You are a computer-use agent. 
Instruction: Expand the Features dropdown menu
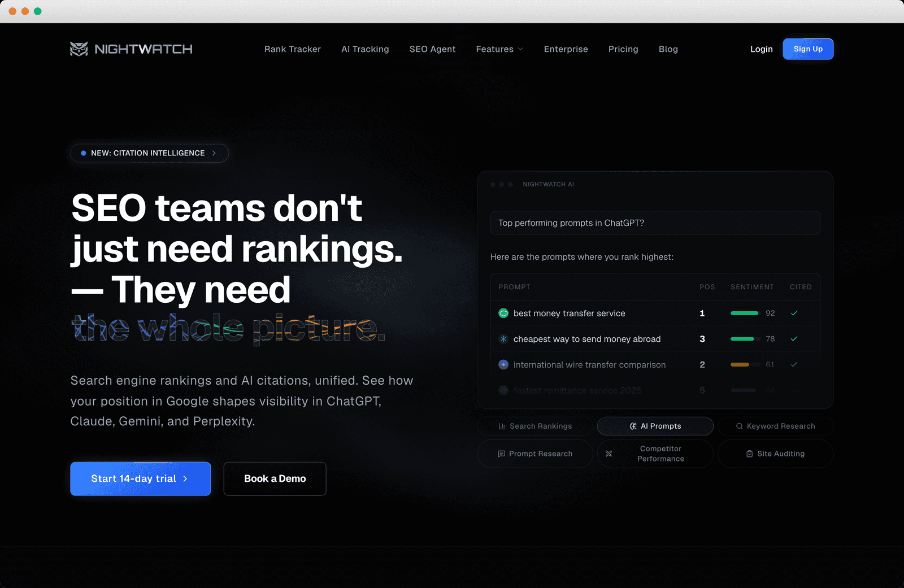(x=499, y=49)
